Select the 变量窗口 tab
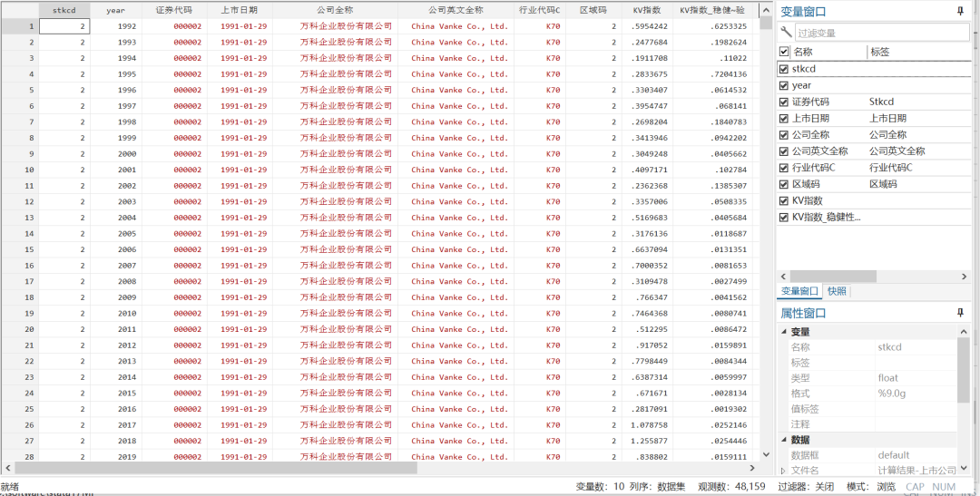980x496 pixels. pyautogui.click(x=800, y=291)
